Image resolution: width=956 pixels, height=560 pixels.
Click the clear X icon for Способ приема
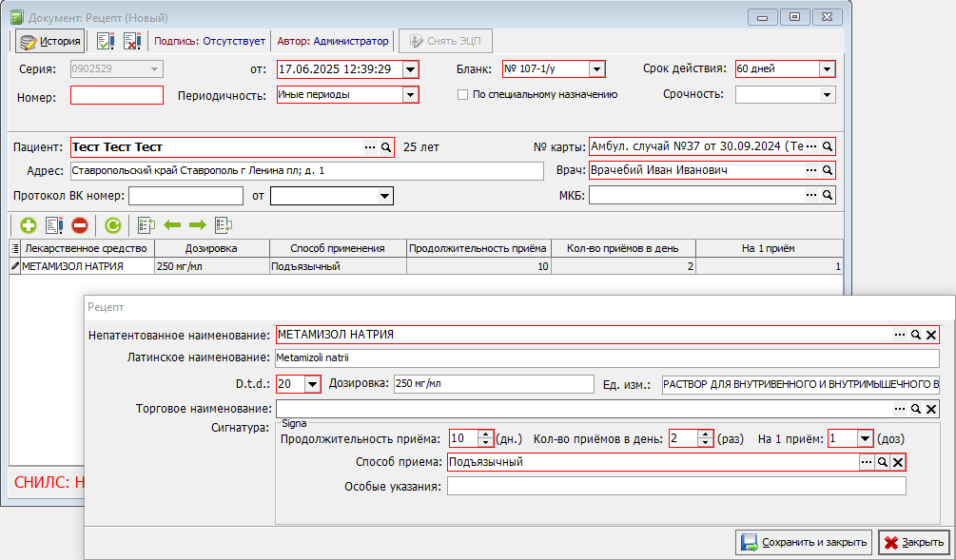[897, 462]
